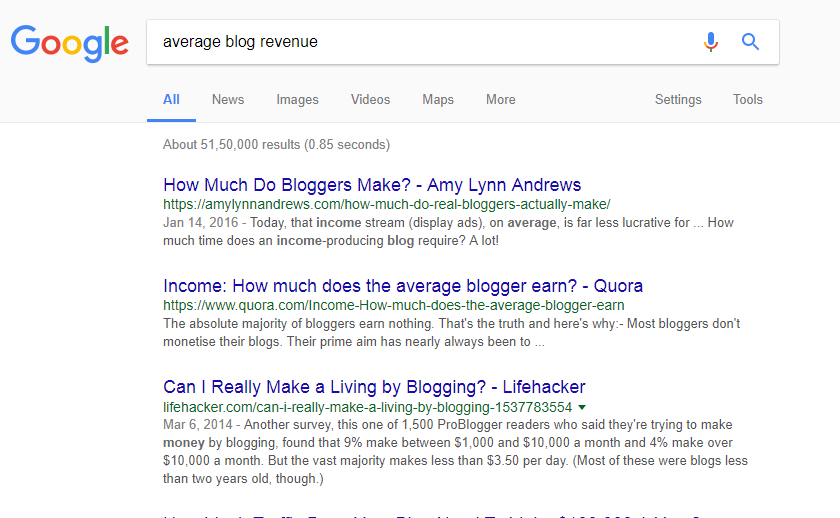Click the 'Mar 6, 2014' snippet date
The image size is (840, 518).
(198, 425)
